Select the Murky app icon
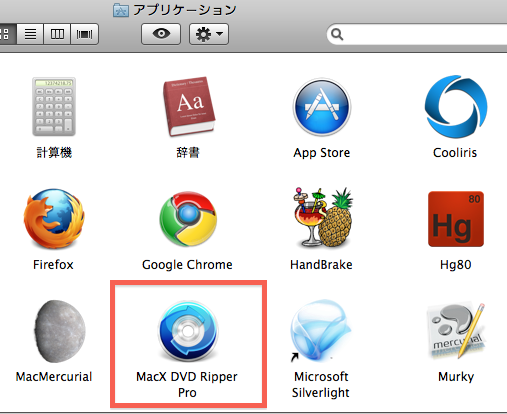Image resolution: width=507 pixels, height=414 pixels. [456, 331]
